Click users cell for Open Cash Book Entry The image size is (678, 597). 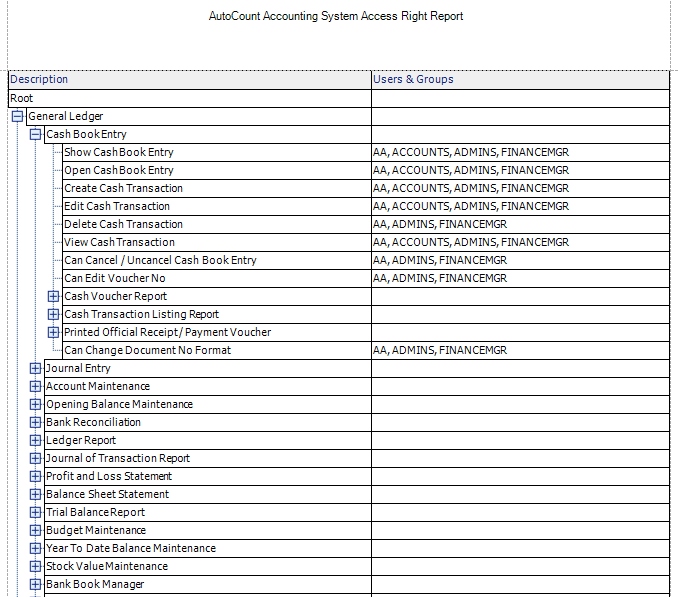click(520, 170)
